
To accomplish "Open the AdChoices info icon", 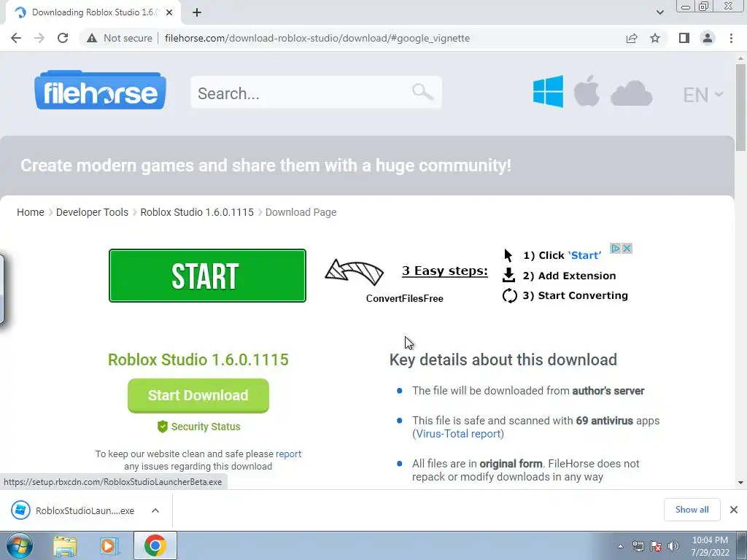I will click(615, 248).
